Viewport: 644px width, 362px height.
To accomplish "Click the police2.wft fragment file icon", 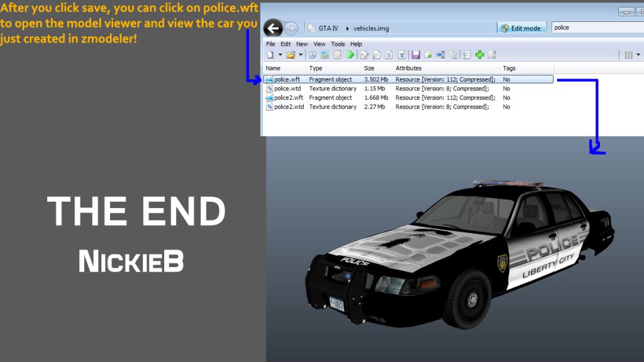I will (x=269, y=97).
